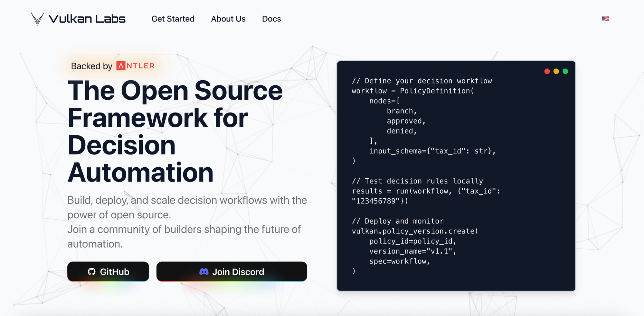Click the GitHub octocat icon
The height and width of the screenshot is (316, 644).
(x=92, y=272)
